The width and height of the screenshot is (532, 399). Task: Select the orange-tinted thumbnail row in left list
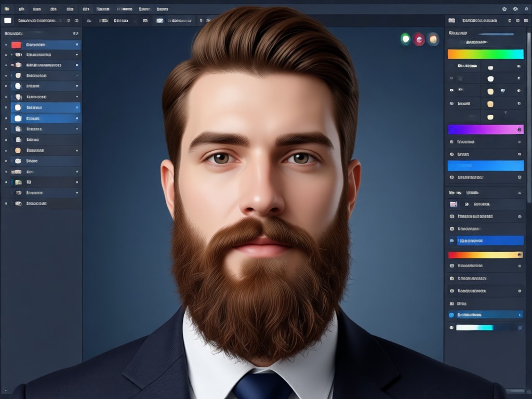[x=46, y=150]
